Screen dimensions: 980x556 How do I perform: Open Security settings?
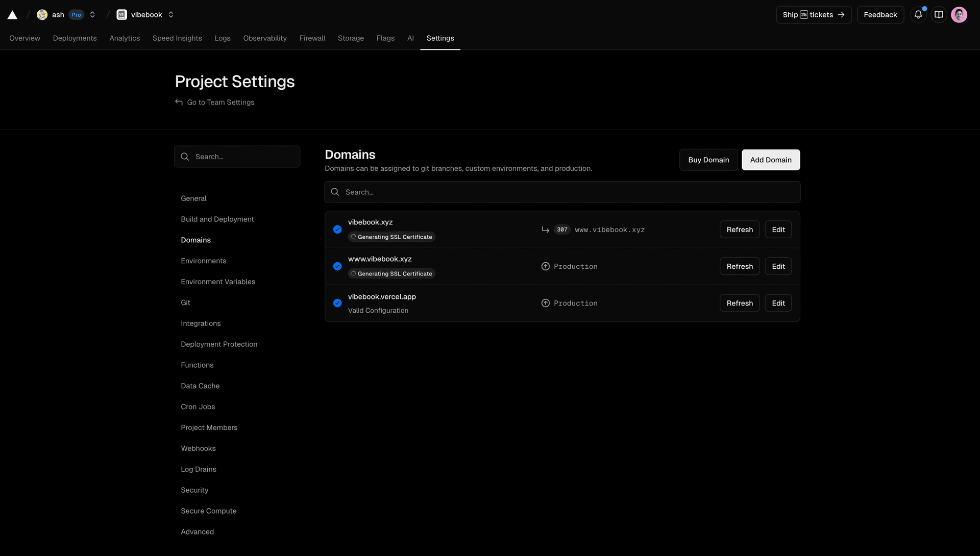pos(194,491)
